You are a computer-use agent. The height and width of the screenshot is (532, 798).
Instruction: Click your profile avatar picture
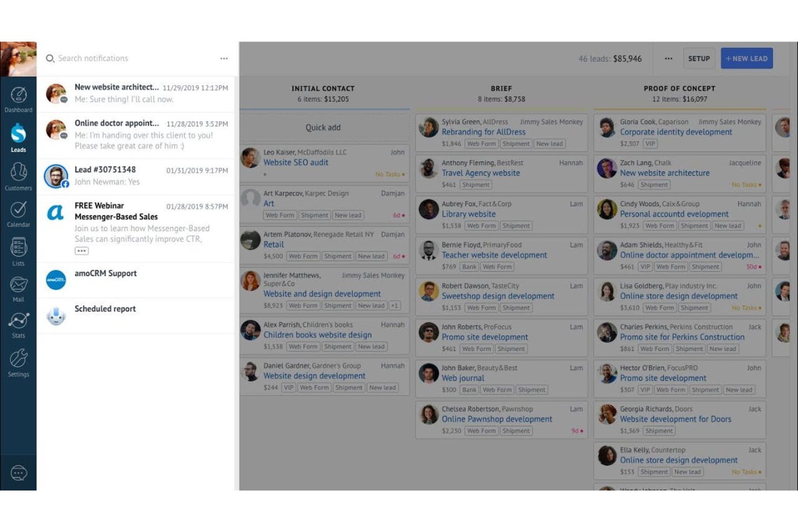(18, 58)
